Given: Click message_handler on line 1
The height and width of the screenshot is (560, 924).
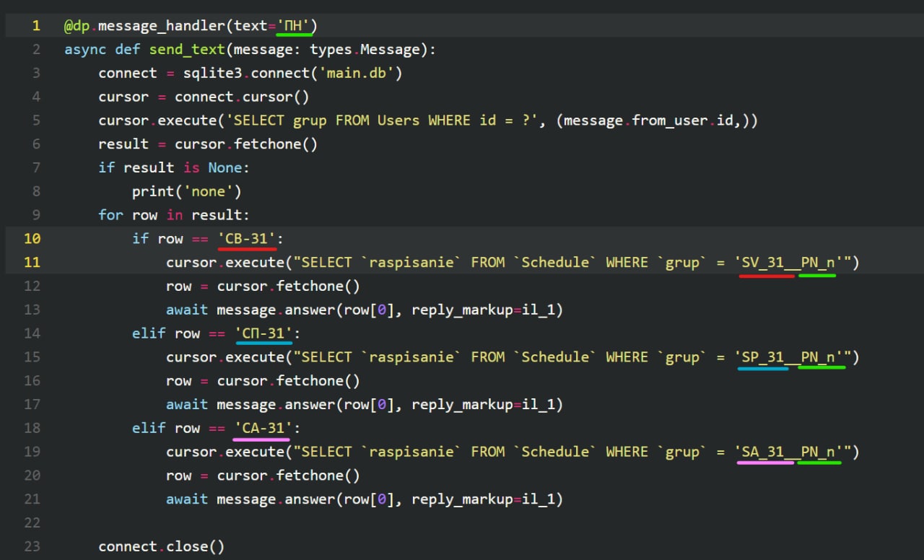Looking at the screenshot, I should [161, 26].
